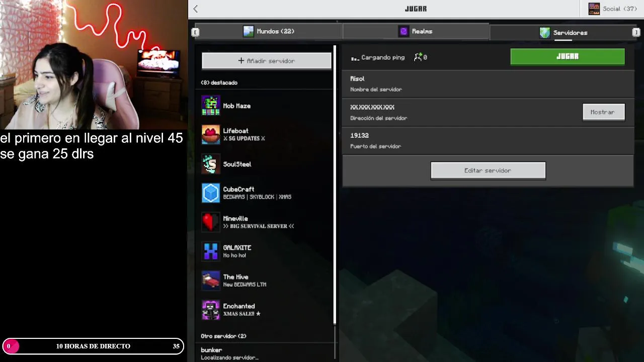644x362 pixels.
Task: Click the Risol server name field
Action: pyautogui.click(x=488, y=83)
